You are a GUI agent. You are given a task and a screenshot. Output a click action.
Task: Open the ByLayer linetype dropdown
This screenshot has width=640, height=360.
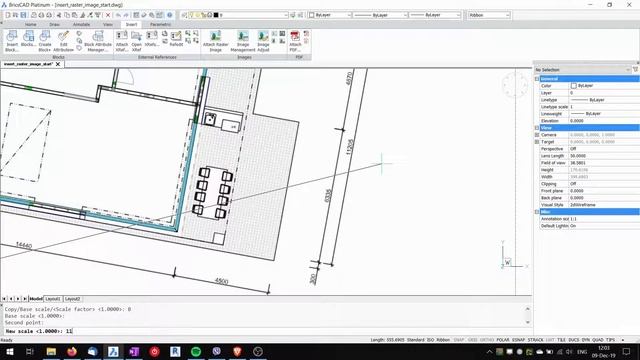(380, 15)
